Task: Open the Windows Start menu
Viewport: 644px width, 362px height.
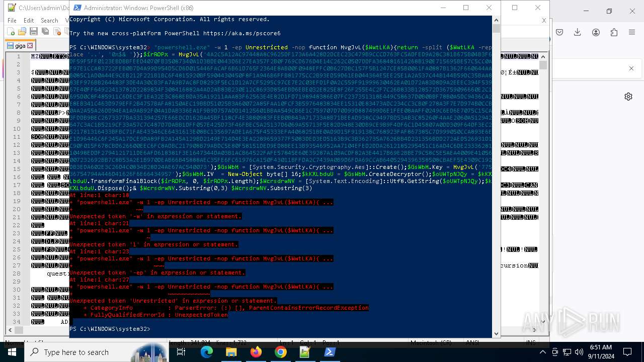Action: pyautogui.click(x=12, y=352)
